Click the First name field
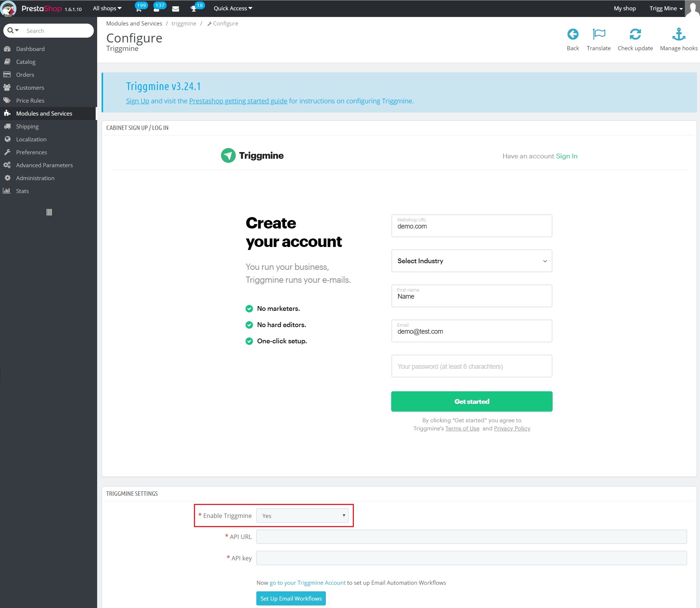 click(472, 296)
